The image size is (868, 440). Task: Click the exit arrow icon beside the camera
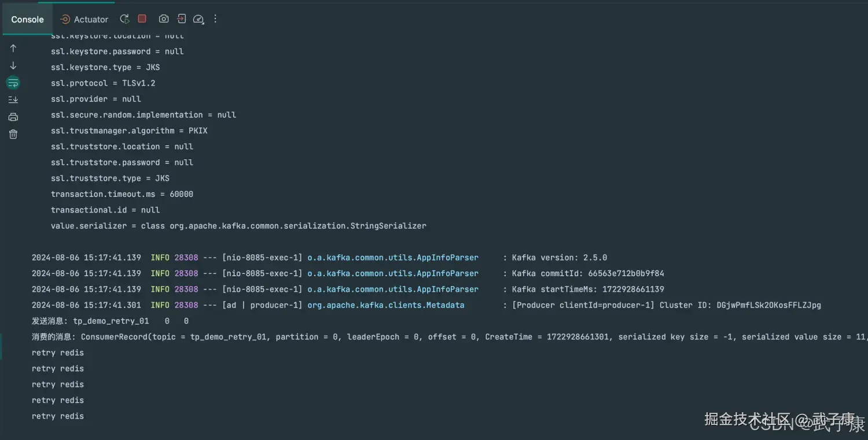[x=181, y=19]
